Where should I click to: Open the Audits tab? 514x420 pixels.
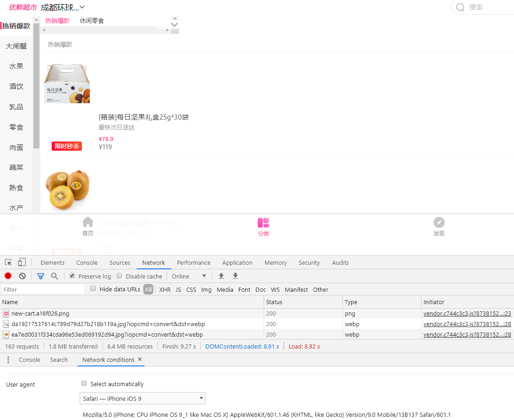[340, 263]
